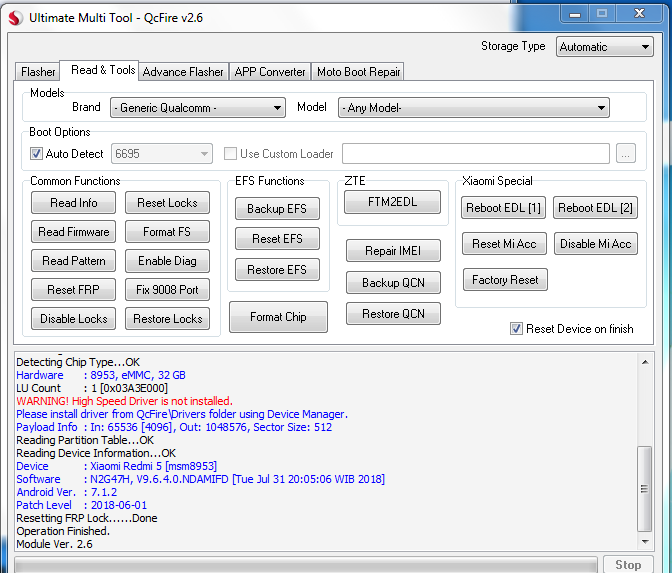Click the Backup EFS button

277,209
